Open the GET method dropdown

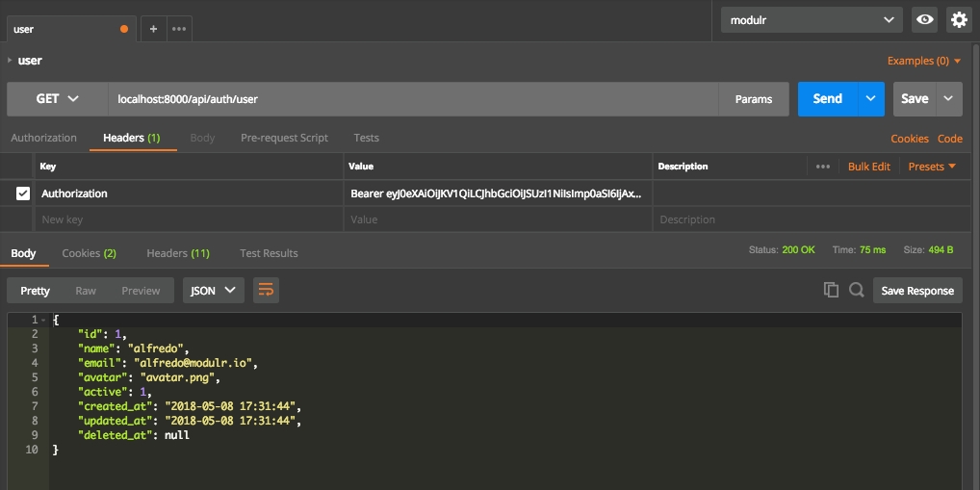pos(57,98)
